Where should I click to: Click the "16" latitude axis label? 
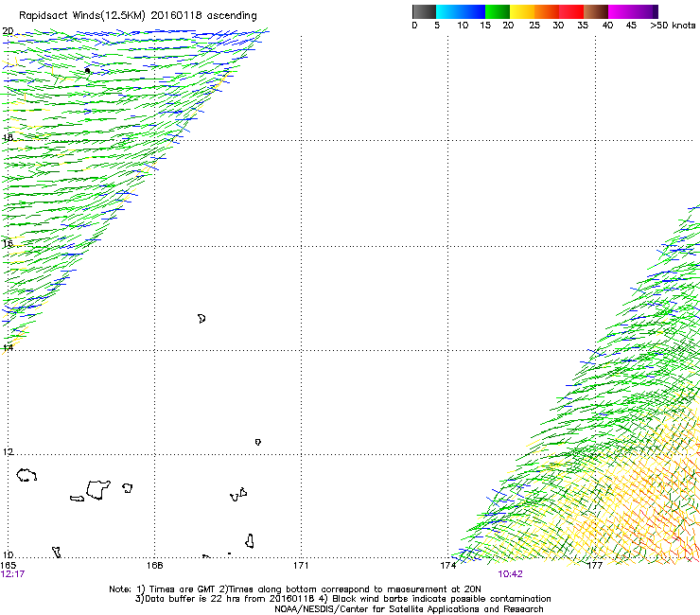pyautogui.click(x=8, y=243)
